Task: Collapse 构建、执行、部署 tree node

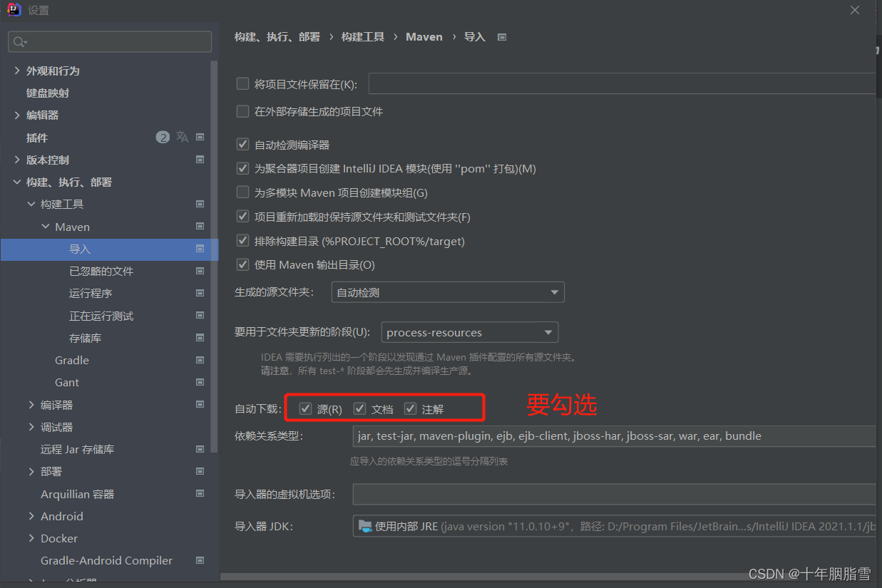Action: pos(17,182)
